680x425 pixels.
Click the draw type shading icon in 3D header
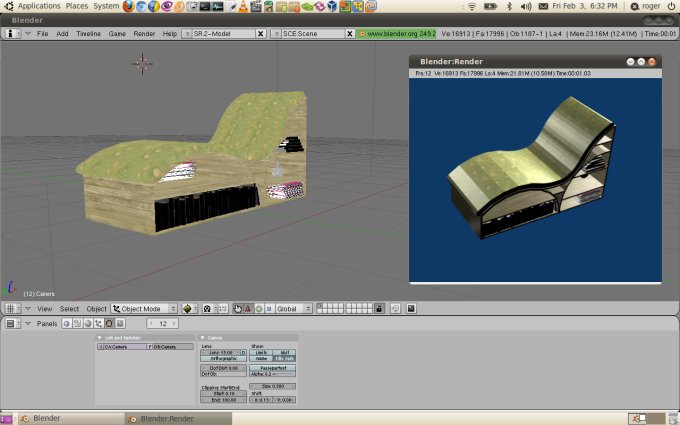point(187,308)
